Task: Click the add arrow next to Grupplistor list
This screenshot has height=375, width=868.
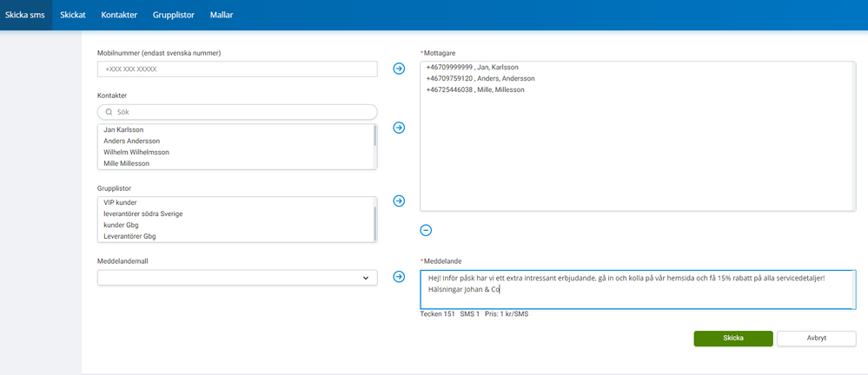Action: pyautogui.click(x=399, y=201)
